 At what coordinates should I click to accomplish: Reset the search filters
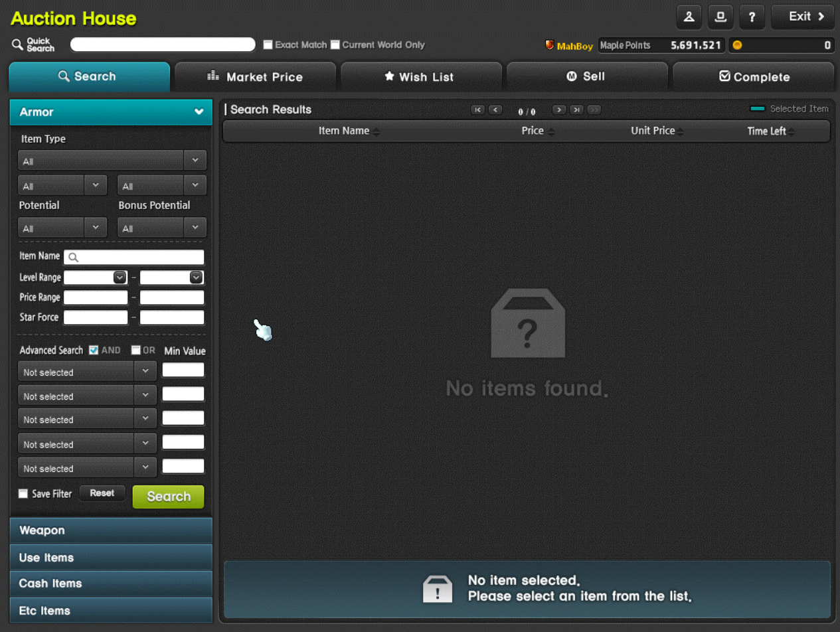(102, 493)
